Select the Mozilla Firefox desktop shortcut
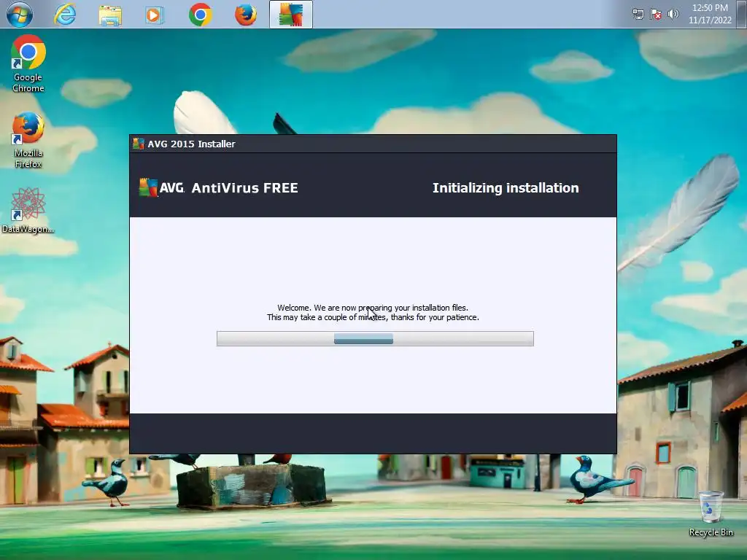Image resolution: width=747 pixels, height=560 pixels. tap(28, 140)
